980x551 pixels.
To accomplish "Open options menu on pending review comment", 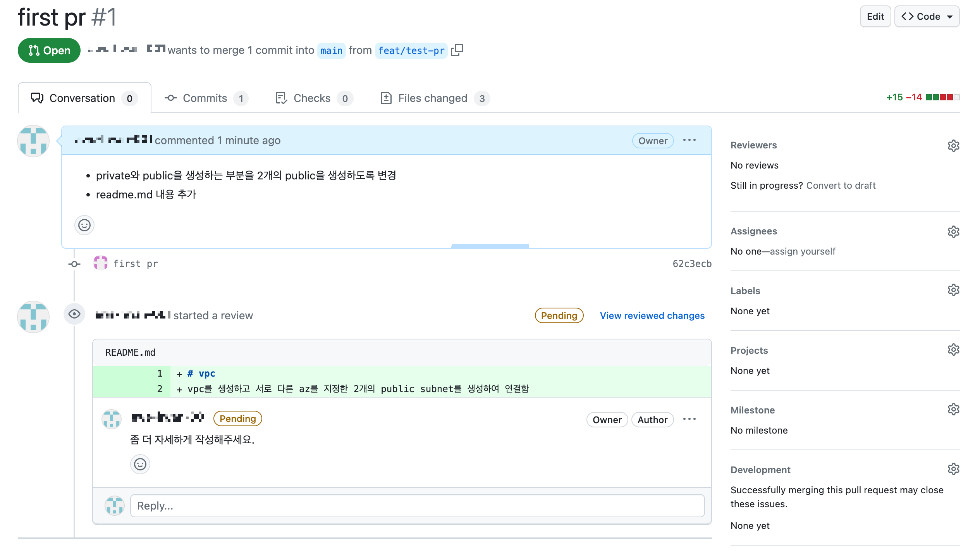I will pos(689,419).
